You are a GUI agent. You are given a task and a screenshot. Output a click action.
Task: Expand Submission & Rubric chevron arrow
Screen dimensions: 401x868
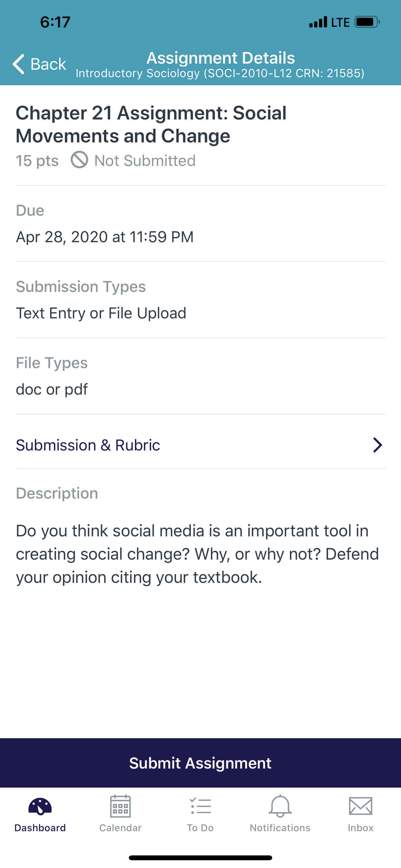click(377, 445)
